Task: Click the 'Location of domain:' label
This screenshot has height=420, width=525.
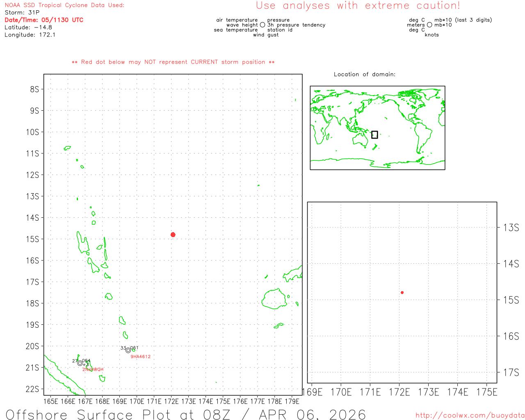Action: [x=365, y=74]
